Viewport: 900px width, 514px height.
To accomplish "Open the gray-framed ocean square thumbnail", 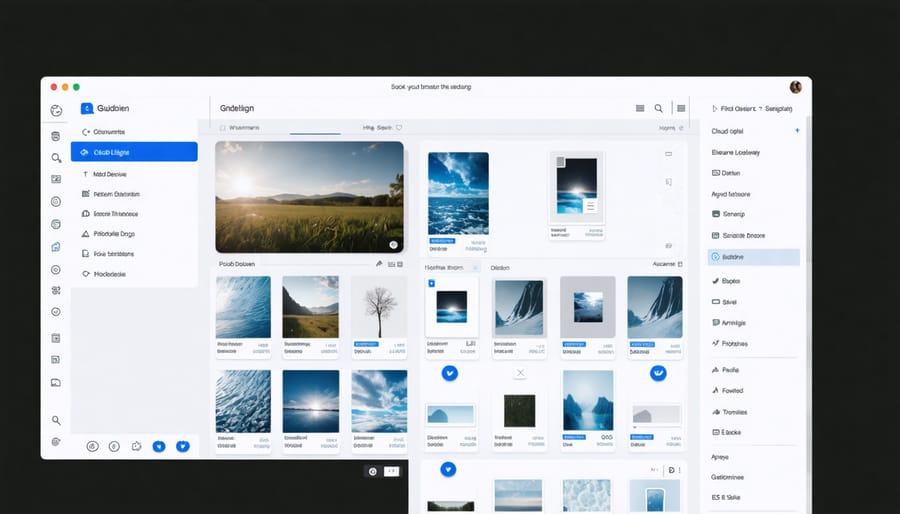I will coord(588,307).
